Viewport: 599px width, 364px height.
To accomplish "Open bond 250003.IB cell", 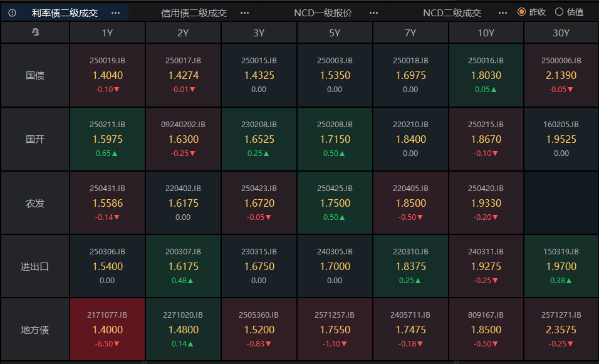I will 335,75.
